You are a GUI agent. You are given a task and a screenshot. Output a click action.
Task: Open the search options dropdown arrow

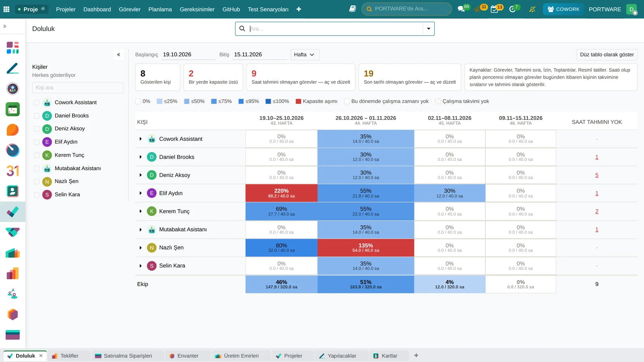click(429, 29)
